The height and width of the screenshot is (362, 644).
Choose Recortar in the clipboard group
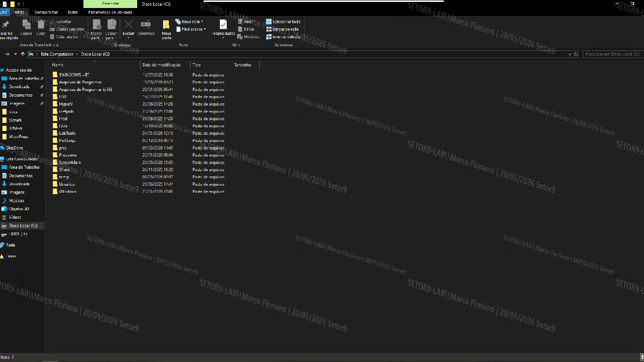coord(60,22)
